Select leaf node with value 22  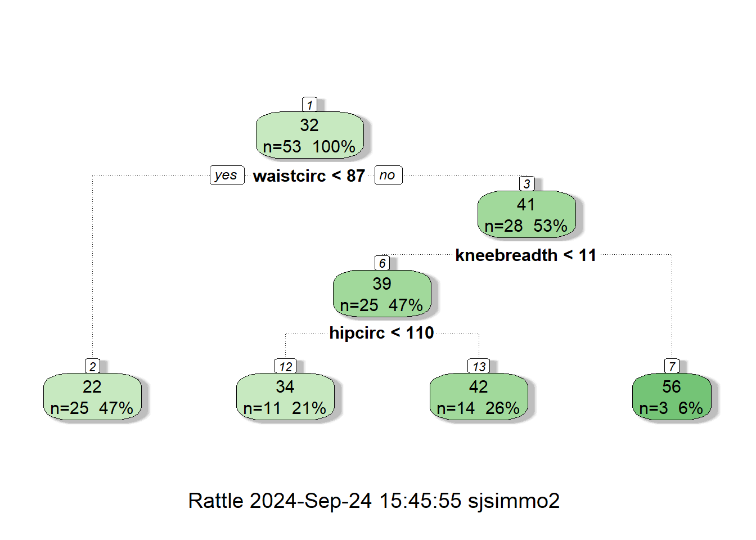(x=92, y=397)
